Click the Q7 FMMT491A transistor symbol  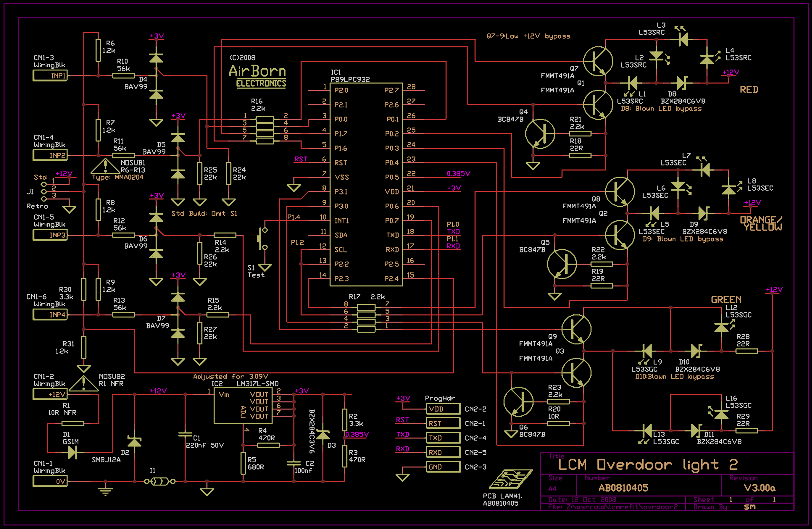[598, 61]
